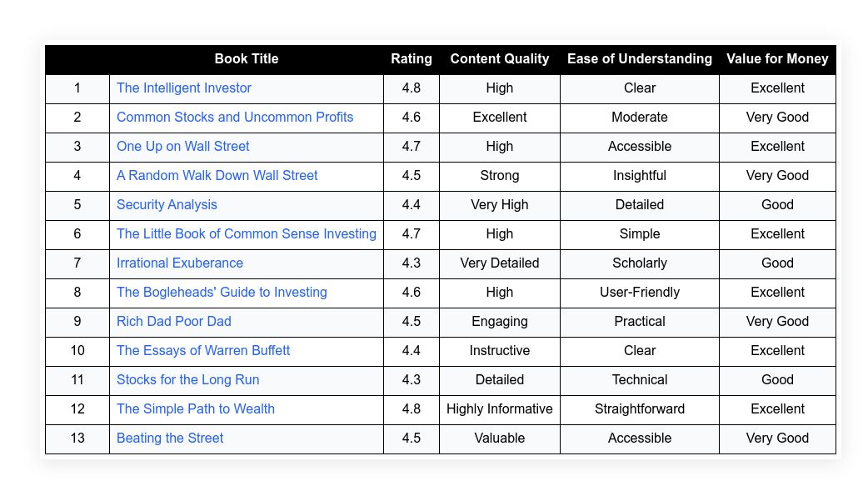Open The Little Book of Common Sense Investing

[247, 234]
